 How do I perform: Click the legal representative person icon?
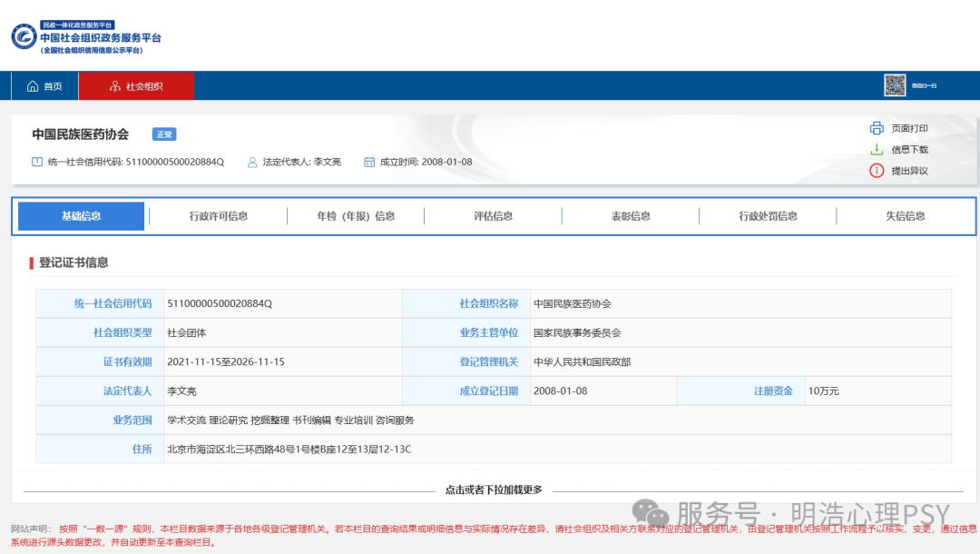coord(252,162)
